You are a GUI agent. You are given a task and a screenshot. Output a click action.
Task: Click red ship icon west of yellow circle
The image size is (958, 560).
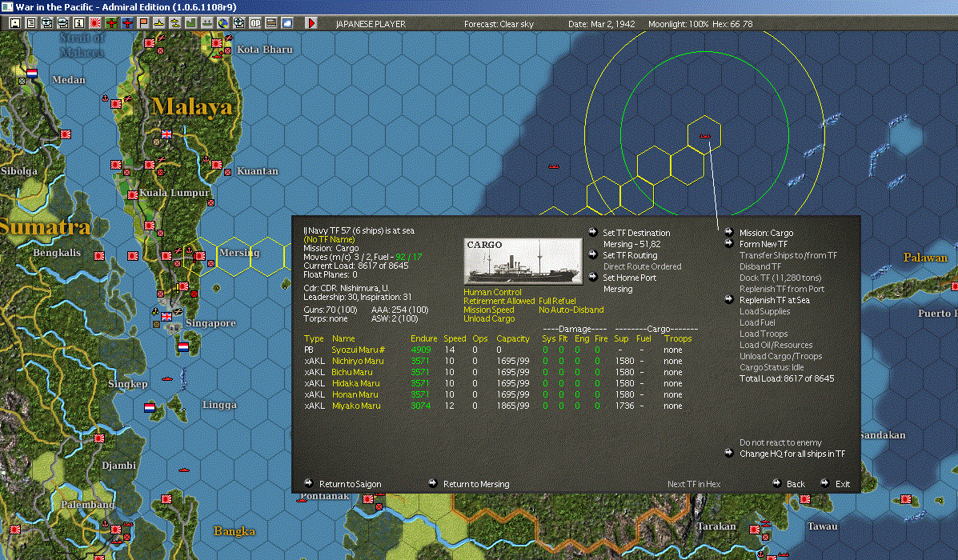554,166
